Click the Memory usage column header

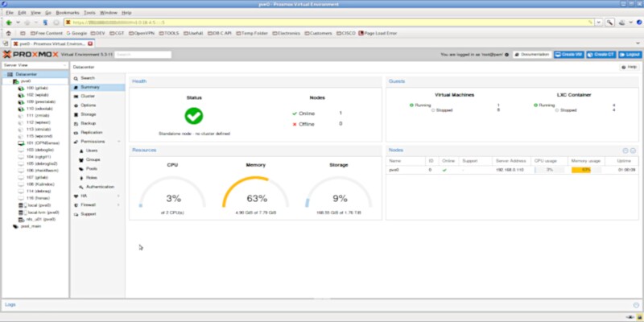point(586,161)
